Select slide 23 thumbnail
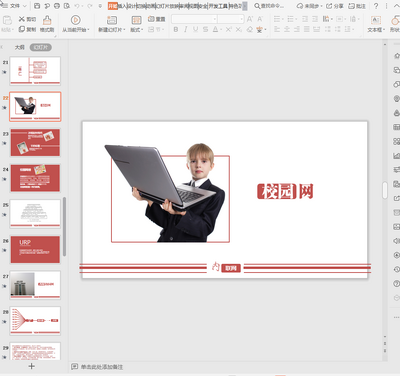400x376 pixels. (35, 143)
